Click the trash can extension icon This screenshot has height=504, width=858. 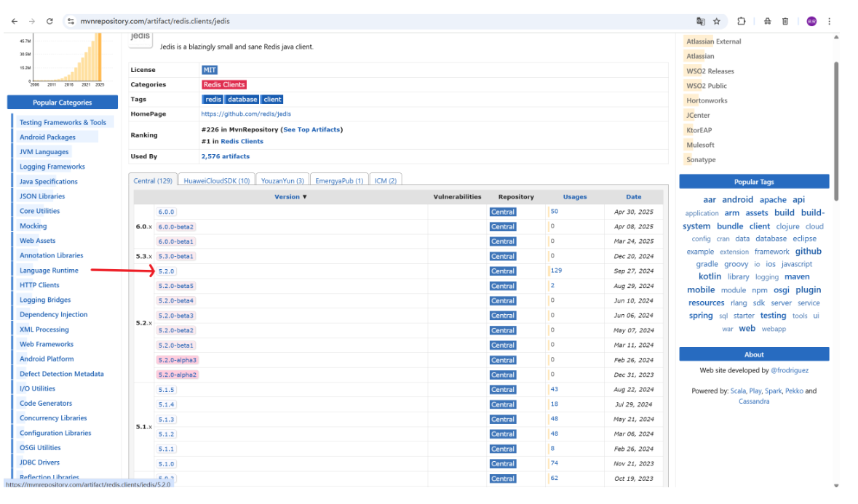(785, 21)
